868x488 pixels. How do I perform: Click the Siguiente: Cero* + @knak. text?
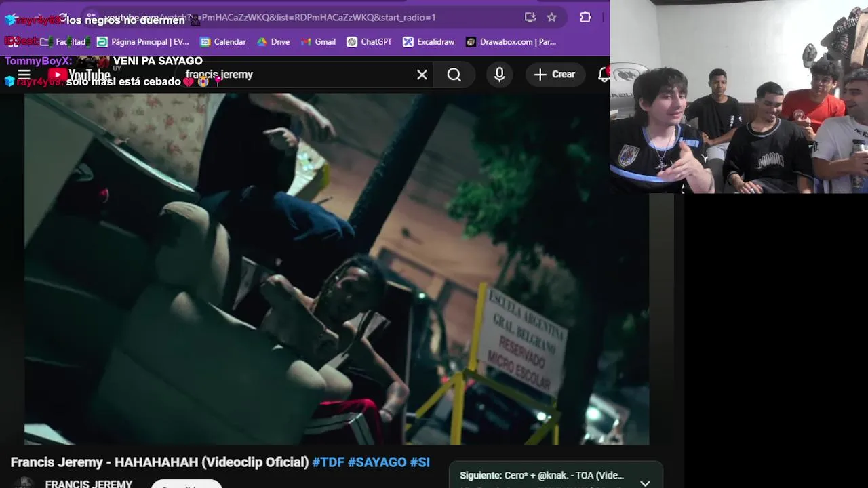542,476
